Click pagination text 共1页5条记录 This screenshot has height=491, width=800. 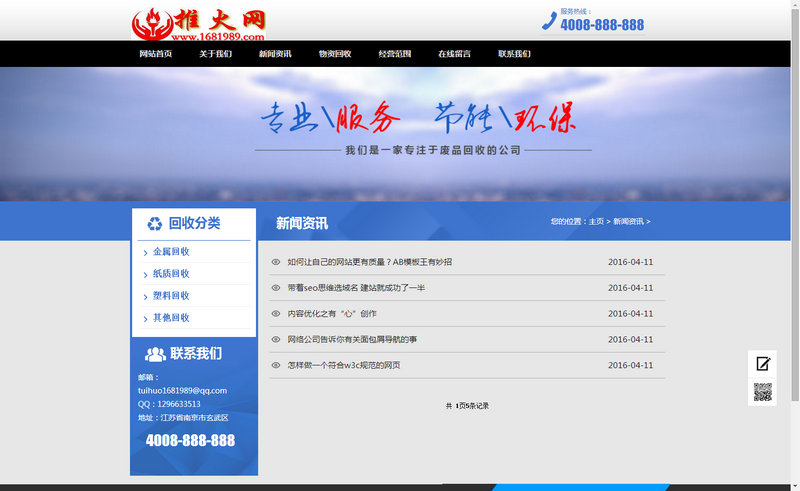467,406
